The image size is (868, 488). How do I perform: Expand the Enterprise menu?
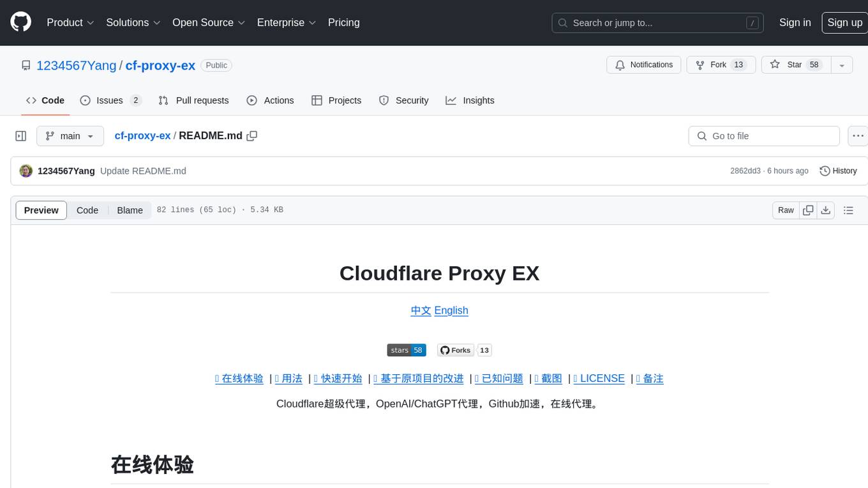(287, 22)
